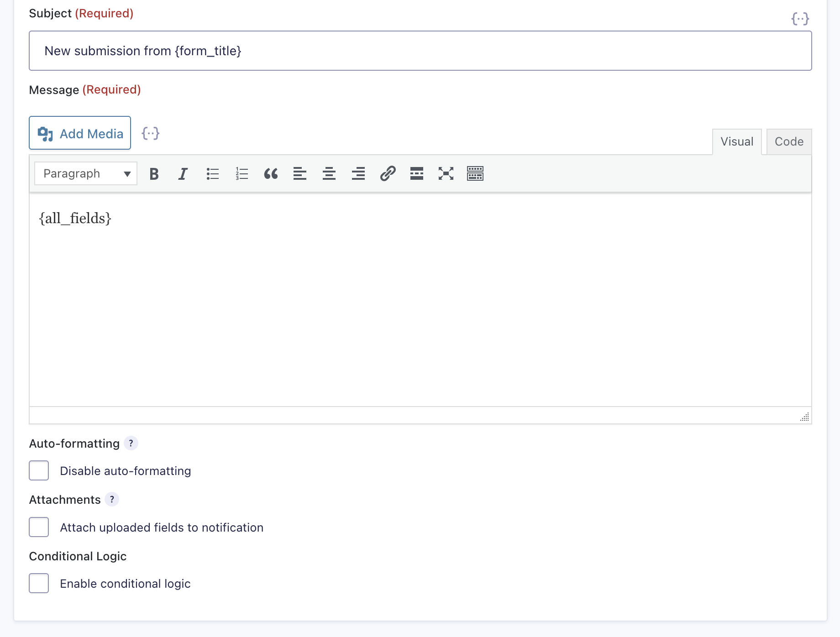Open the Paragraph format dropdown
The width and height of the screenshot is (840, 637).
click(x=86, y=173)
